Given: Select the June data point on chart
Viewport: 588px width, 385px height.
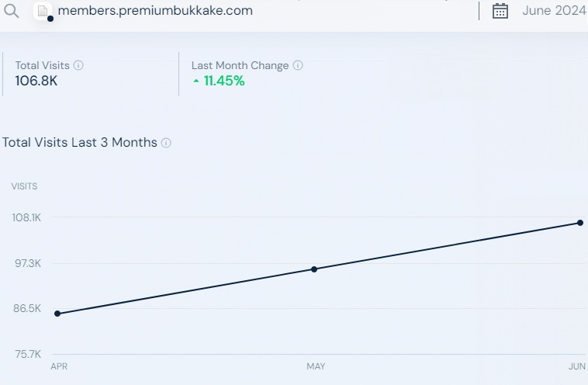Looking at the screenshot, I should tap(580, 223).
